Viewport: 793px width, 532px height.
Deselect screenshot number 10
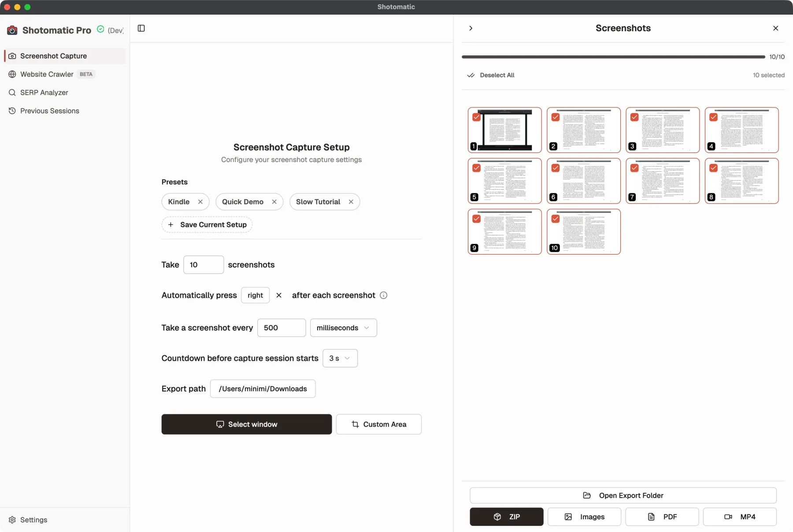click(x=555, y=219)
